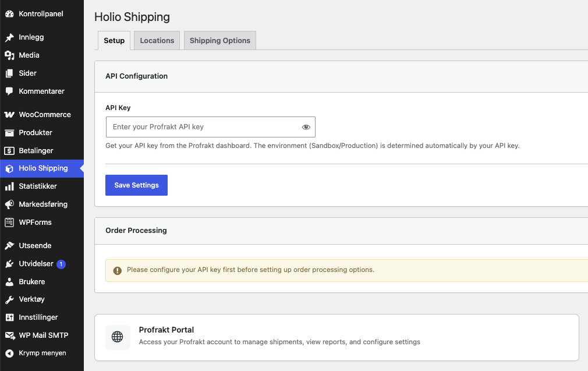Toggle API key visibility eye icon
The height and width of the screenshot is (371, 588).
[306, 127]
